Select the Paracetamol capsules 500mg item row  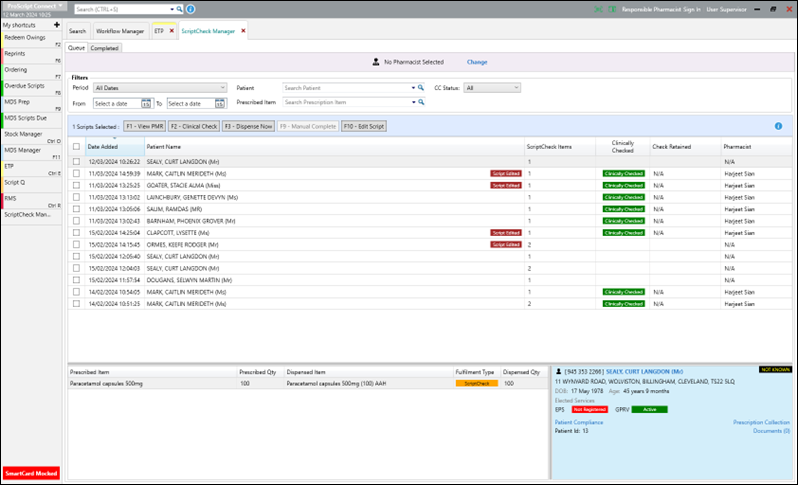[308, 384]
